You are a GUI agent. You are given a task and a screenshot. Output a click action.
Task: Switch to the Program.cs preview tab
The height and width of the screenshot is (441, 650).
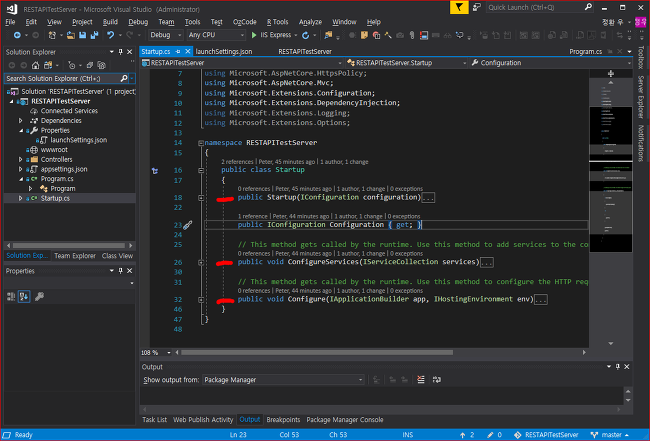point(585,51)
